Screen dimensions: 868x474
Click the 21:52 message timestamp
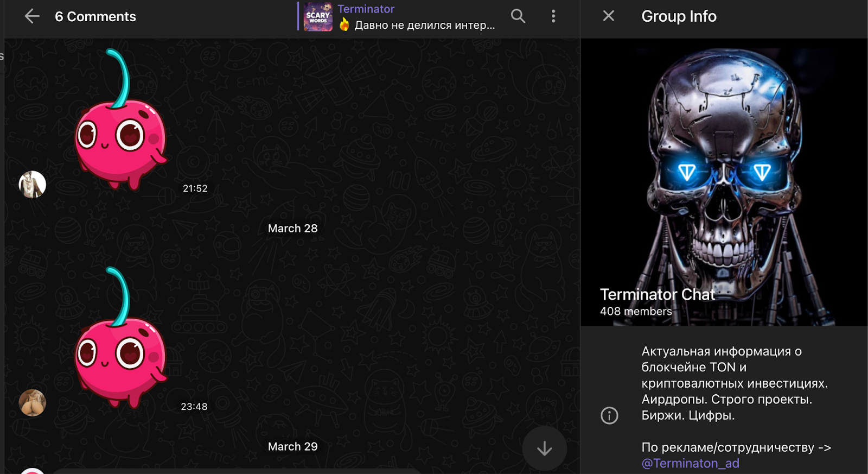point(195,188)
